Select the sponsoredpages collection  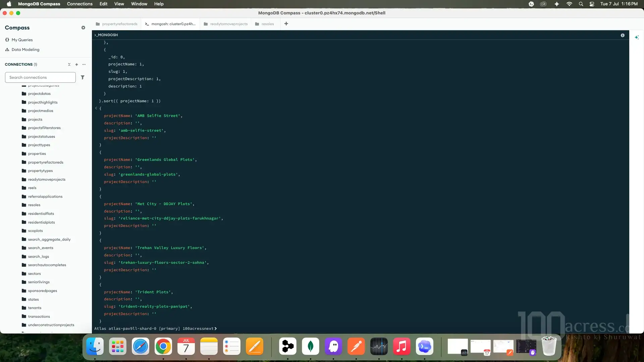(43, 291)
